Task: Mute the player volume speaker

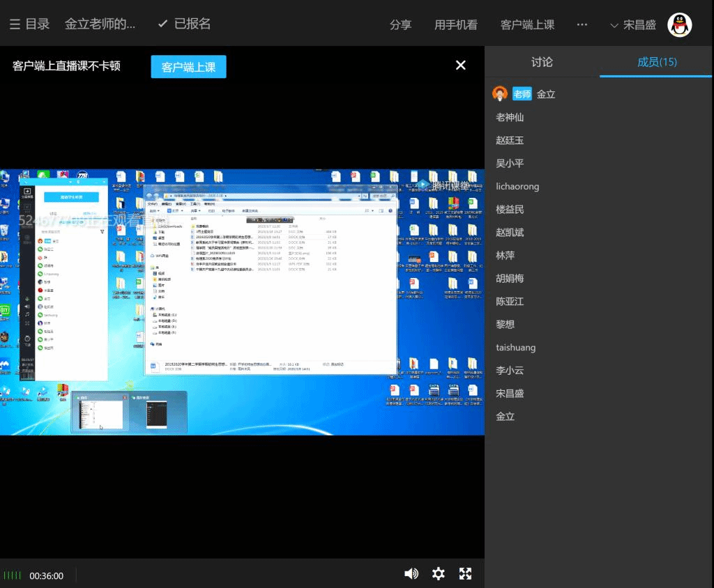Action: (411, 573)
